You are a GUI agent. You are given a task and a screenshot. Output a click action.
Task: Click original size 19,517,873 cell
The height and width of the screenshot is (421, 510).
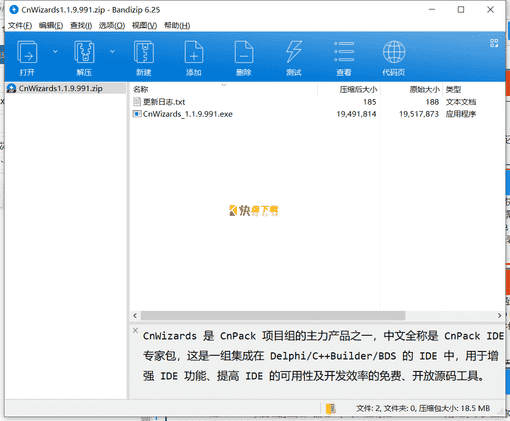point(419,114)
